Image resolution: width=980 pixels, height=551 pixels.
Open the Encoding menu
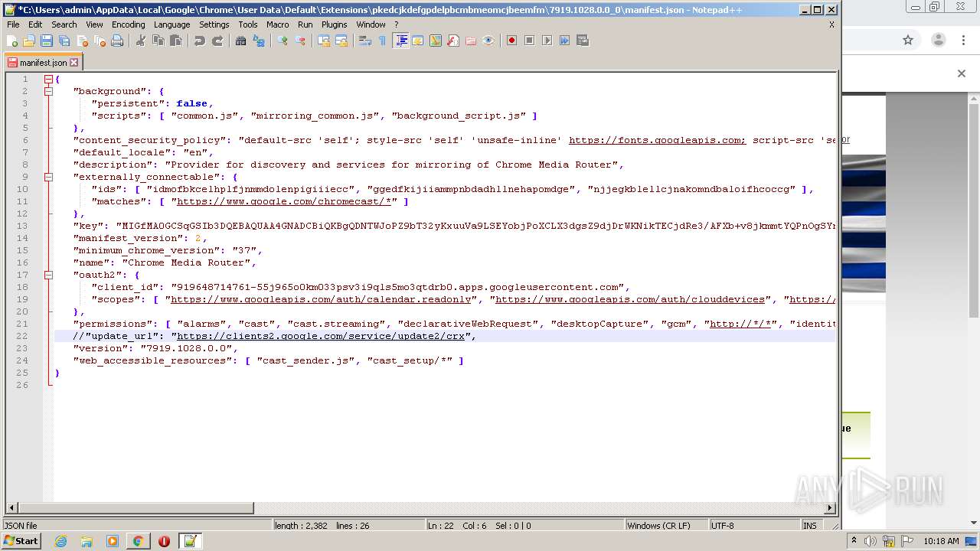point(128,24)
